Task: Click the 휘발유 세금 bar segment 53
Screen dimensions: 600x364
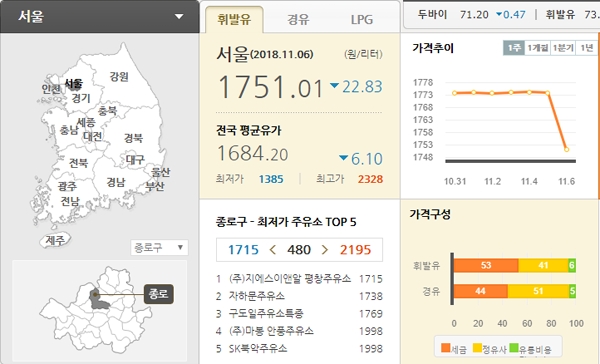Action: click(486, 265)
